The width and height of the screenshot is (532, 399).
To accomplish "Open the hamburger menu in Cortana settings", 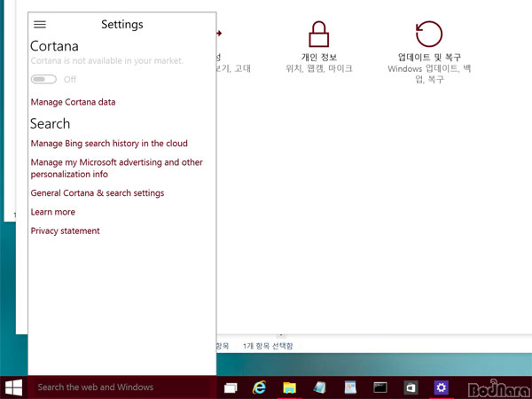I will 40,24.
